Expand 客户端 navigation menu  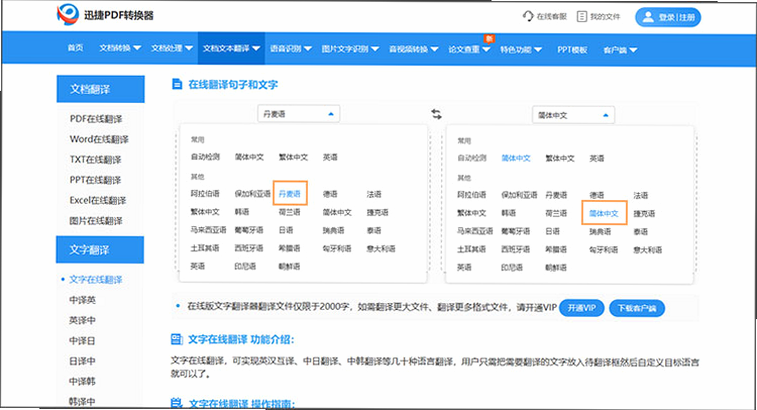tap(620, 50)
